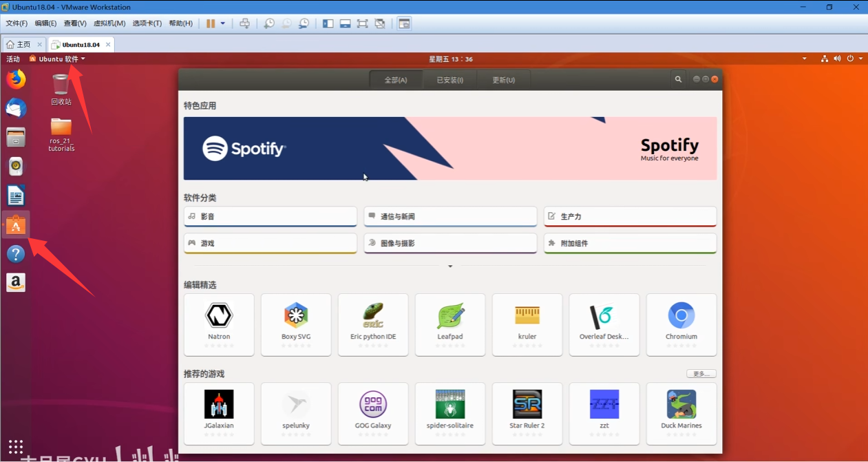This screenshot has width=868, height=462.
Task: Open the Overleaf Desktop app card
Action: 604,325
